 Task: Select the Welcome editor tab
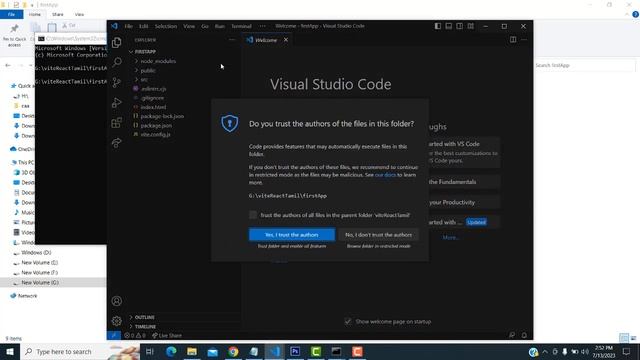[x=266, y=40]
